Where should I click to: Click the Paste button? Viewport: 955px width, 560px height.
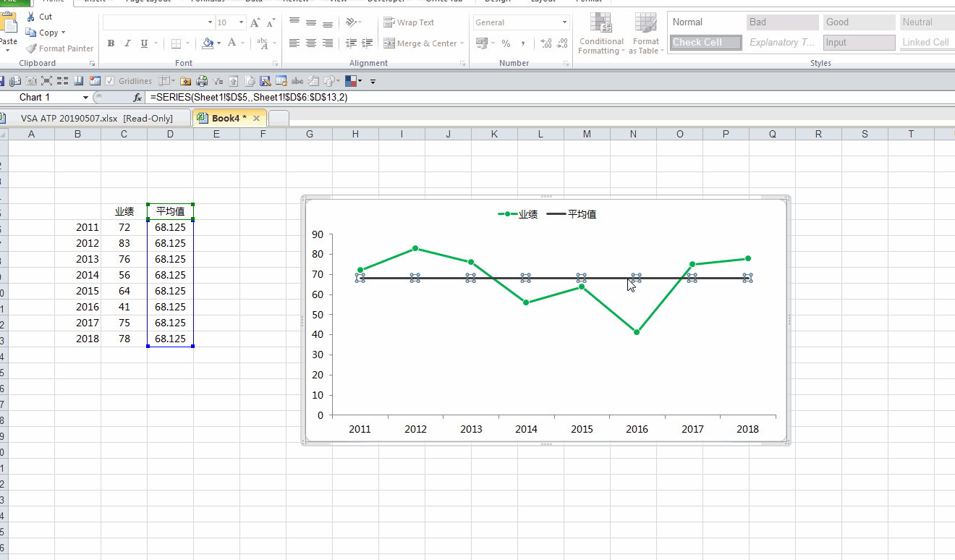point(8,31)
